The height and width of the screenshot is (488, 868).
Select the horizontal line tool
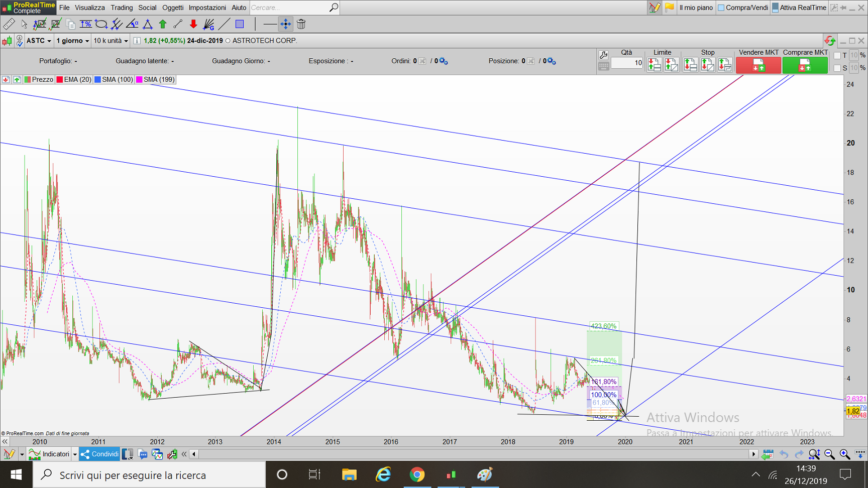coord(270,24)
